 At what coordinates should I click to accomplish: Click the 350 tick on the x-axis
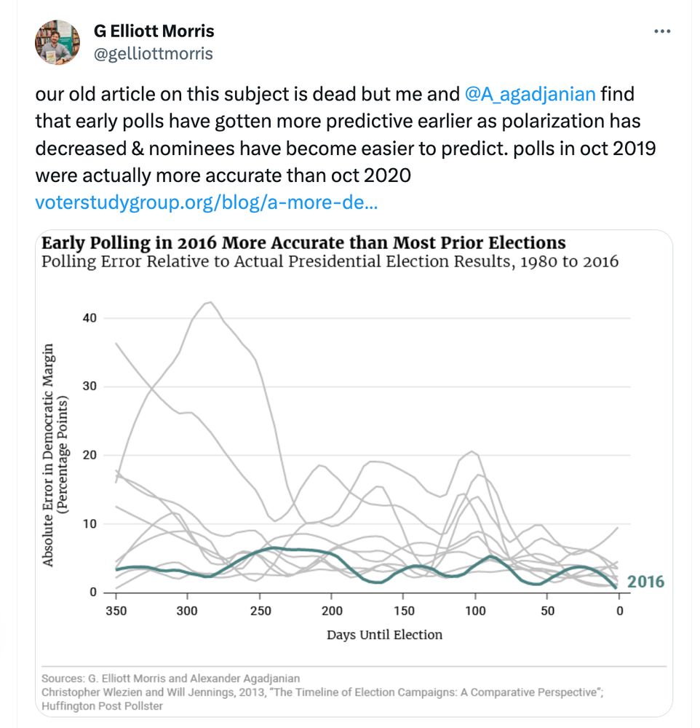coord(115,611)
